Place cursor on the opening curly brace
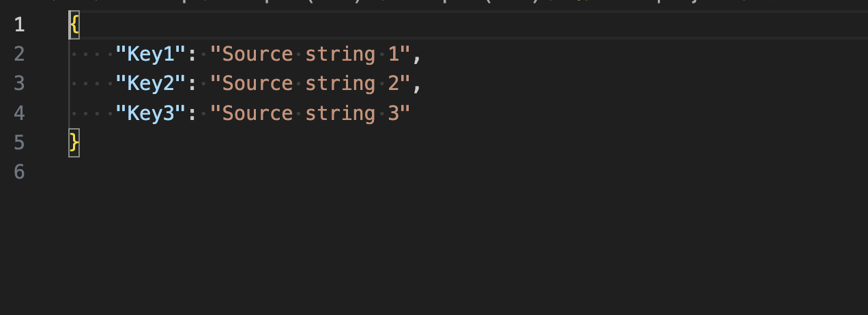This screenshot has width=868, height=315. coord(74,25)
